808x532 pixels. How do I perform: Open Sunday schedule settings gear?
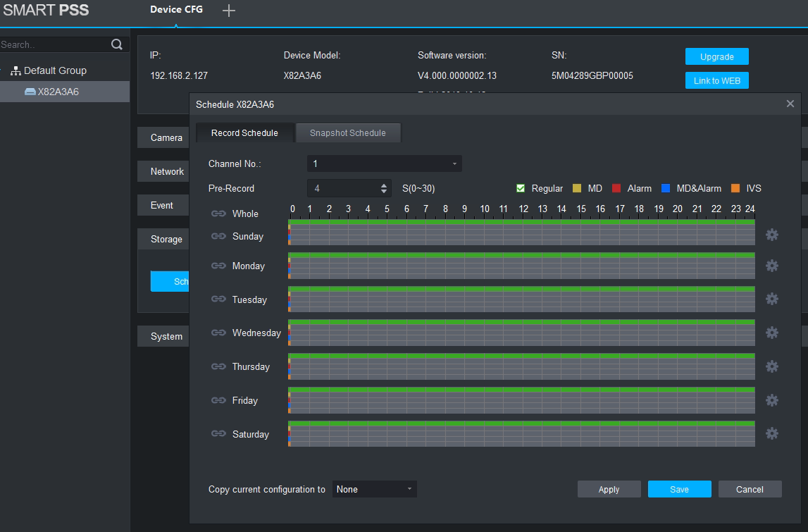[x=772, y=235]
